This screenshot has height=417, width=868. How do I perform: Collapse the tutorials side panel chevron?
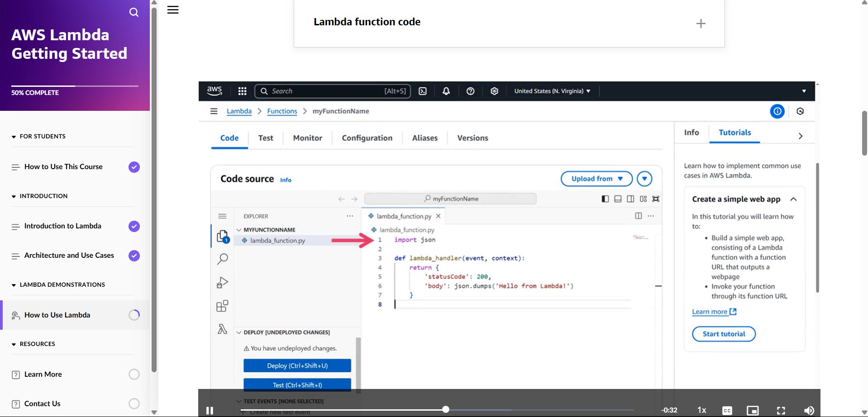800,136
